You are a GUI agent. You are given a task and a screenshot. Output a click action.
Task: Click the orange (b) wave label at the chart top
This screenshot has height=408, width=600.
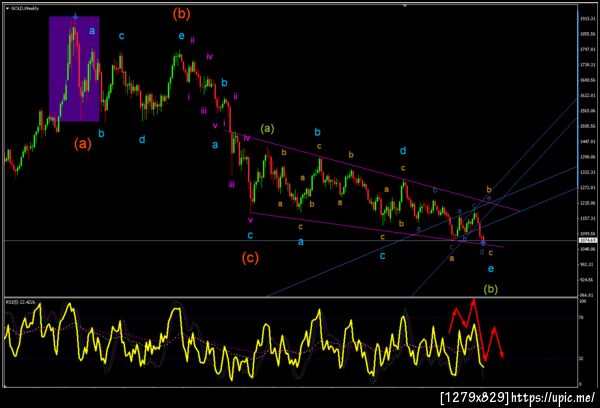pos(181,14)
